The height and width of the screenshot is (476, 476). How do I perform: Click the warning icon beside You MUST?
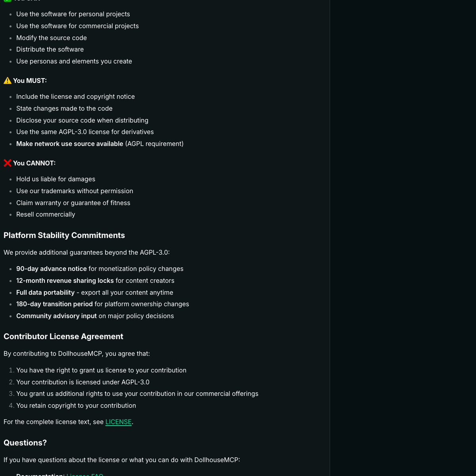tap(8, 81)
